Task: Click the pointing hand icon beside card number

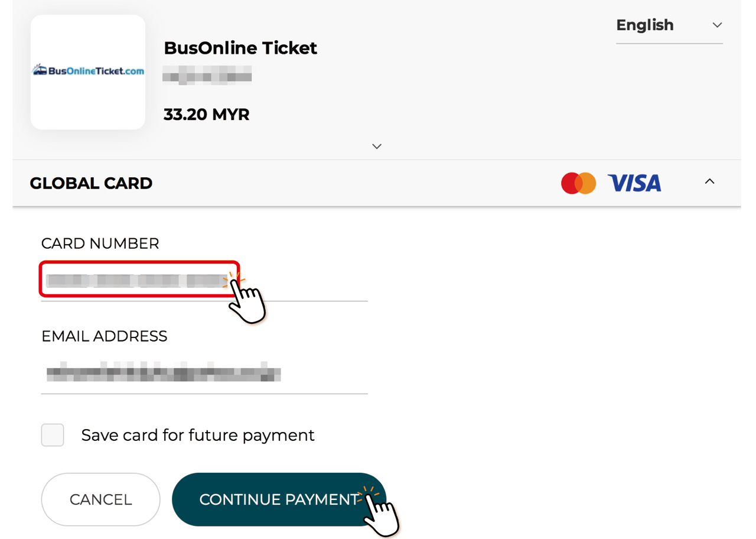Action: pyautogui.click(x=247, y=300)
